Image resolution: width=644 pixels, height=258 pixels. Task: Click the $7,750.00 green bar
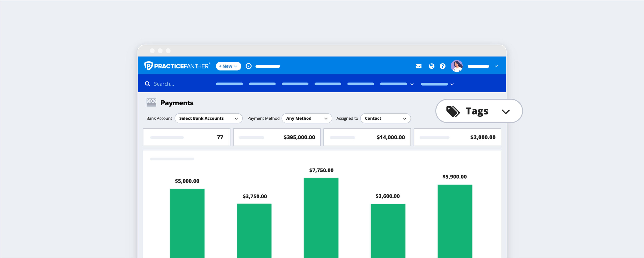[x=321, y=217]
